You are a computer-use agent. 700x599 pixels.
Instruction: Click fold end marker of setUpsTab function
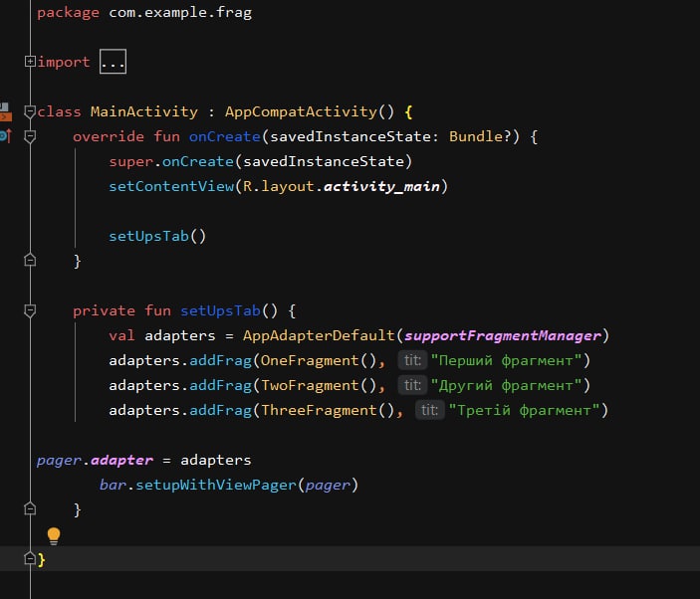coord(30,508)
